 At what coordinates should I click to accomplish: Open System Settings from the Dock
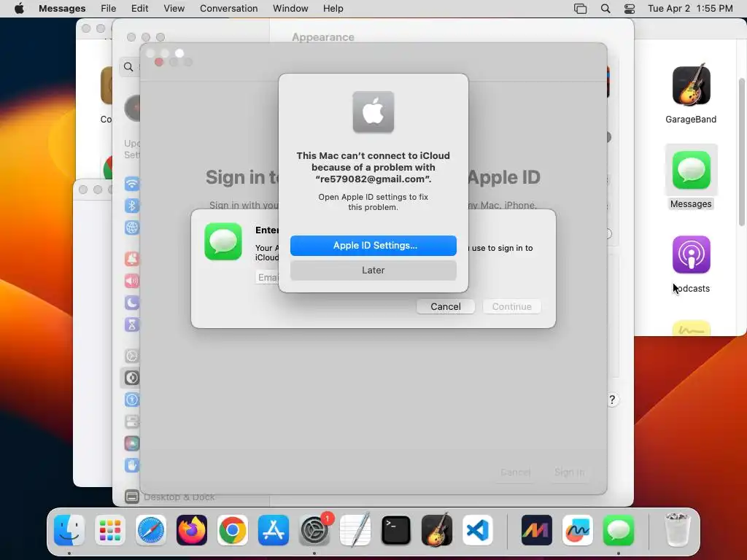[x=314, y=530]
